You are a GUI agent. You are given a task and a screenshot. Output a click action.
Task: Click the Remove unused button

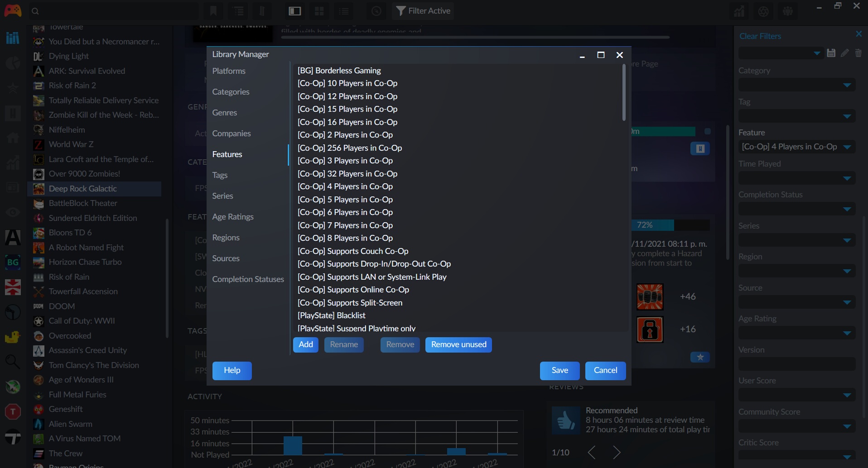[x=458, y=344]
